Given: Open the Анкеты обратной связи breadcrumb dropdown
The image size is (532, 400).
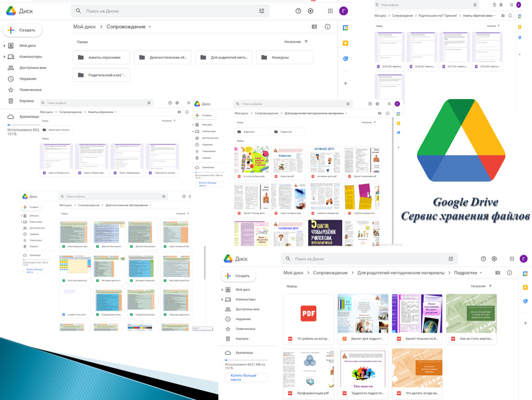Looking at the screenshot, I should (x=495, y=16).
